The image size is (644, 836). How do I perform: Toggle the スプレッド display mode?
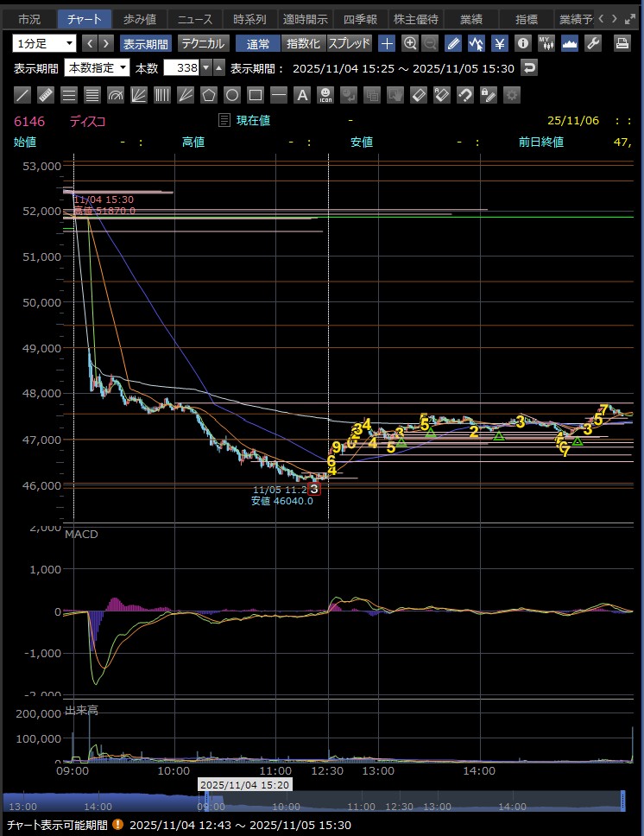[x=349, y=43]
